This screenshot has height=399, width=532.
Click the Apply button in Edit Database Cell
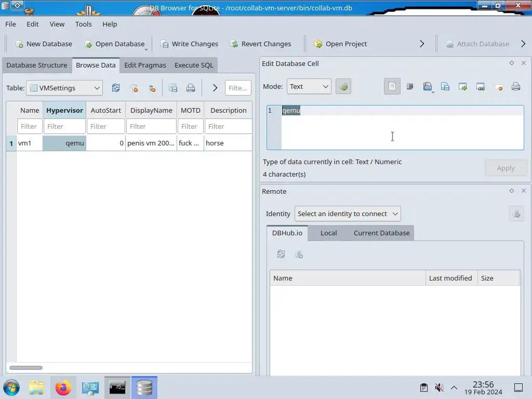tap(506, 168)
